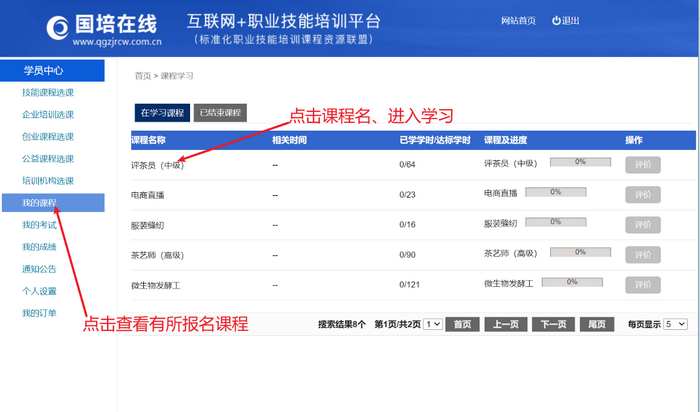The image size is (700, 412).
Task: Open the 电商直播 course name link
Action: coord(148,195)
